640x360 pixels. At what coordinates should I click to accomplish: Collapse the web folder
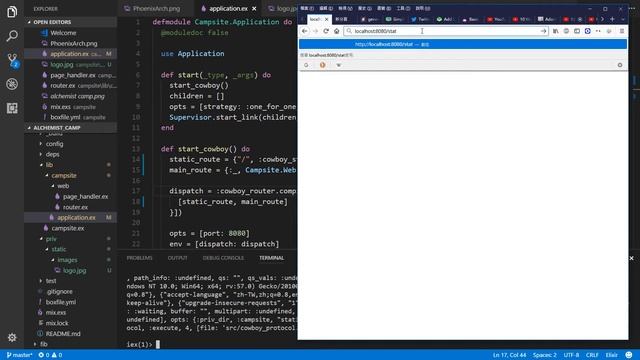click(63, 186)
